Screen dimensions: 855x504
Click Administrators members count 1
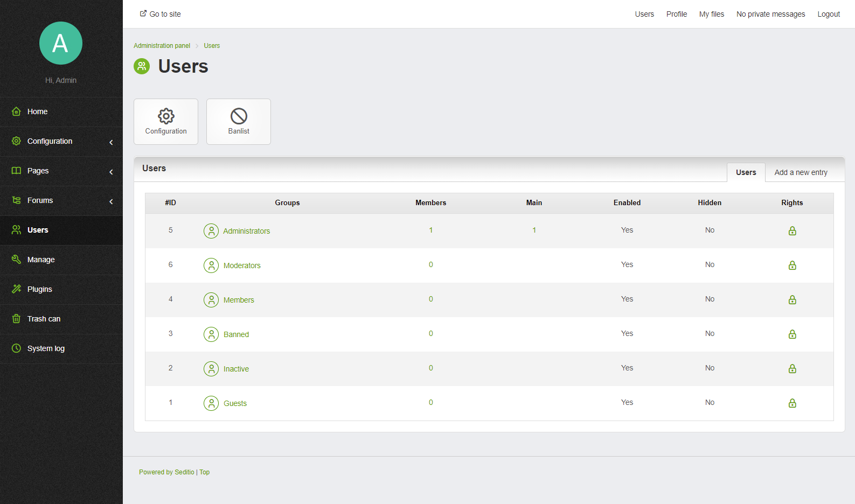(431, 230)
